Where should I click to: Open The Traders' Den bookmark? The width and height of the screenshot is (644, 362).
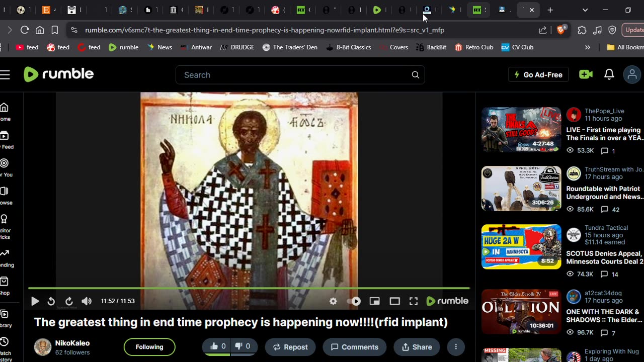[x=290, y=47]
